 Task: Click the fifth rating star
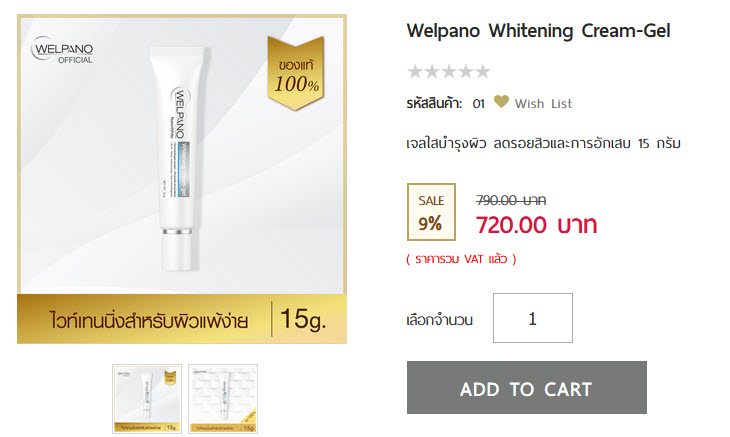point(483,72)
